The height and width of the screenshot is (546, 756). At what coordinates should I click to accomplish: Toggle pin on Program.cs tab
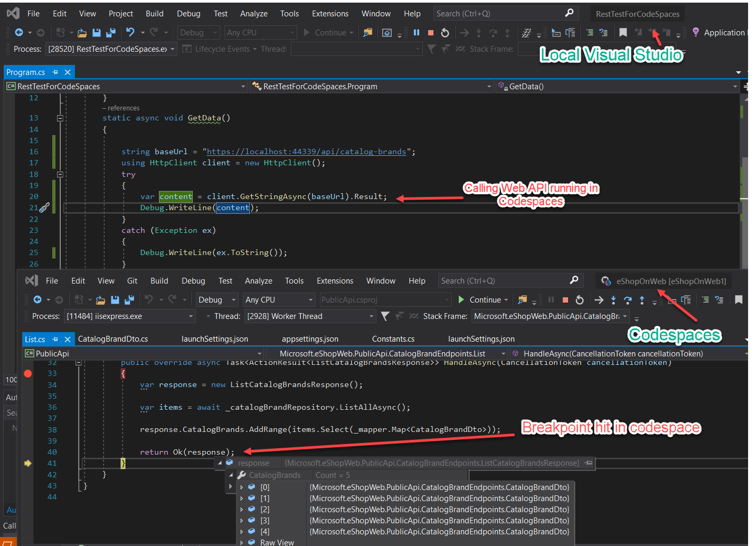(55, 72)
